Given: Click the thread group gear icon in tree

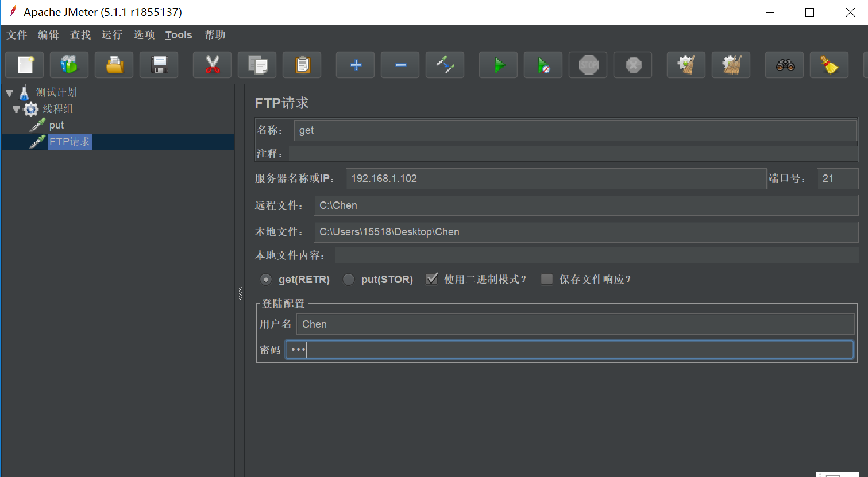Looking at the screenshot, I should 31,109.
